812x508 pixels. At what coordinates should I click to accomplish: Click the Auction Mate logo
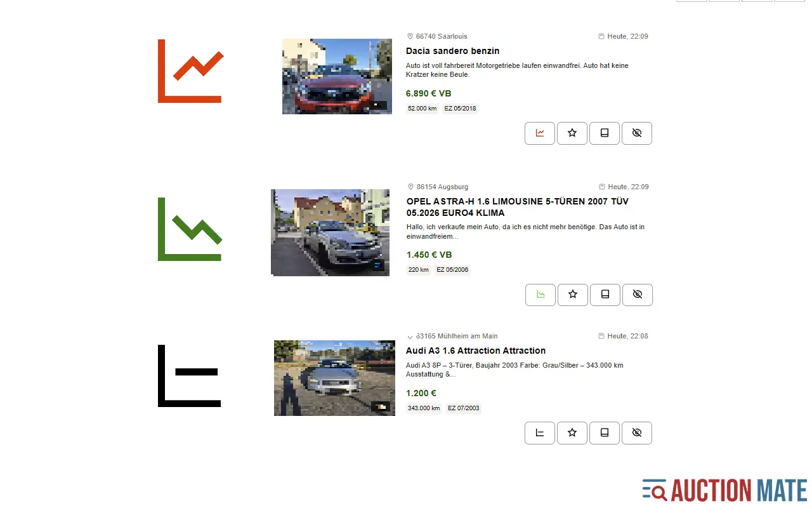(x=724, y=491)
